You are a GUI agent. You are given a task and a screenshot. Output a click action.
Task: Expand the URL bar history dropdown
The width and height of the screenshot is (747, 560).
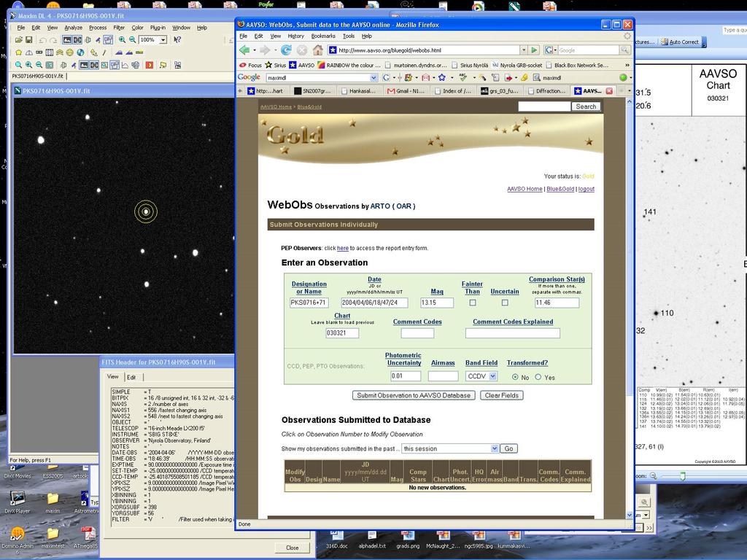point(524,50)
